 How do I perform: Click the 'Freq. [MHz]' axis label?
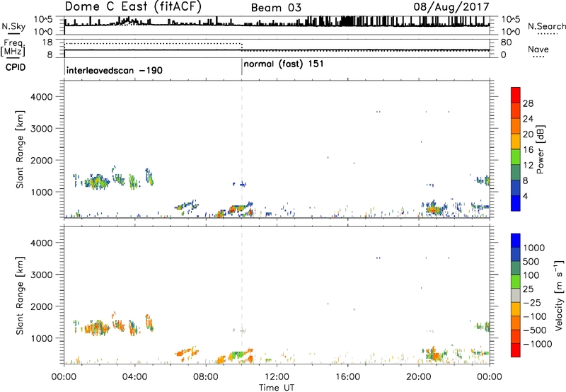point(13,47)
